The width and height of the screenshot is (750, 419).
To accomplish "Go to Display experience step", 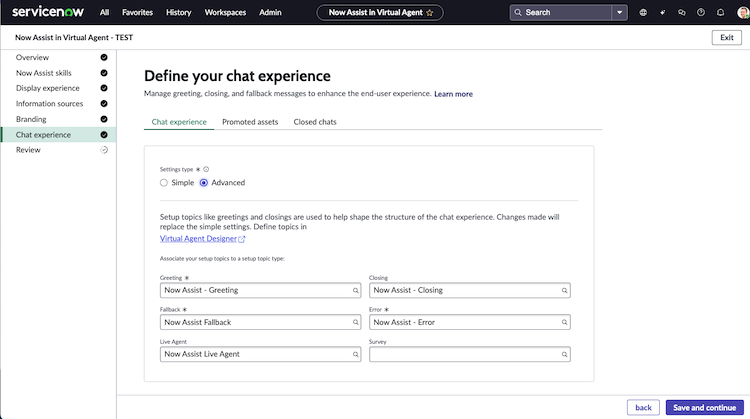I will click(x=48, y=88).
